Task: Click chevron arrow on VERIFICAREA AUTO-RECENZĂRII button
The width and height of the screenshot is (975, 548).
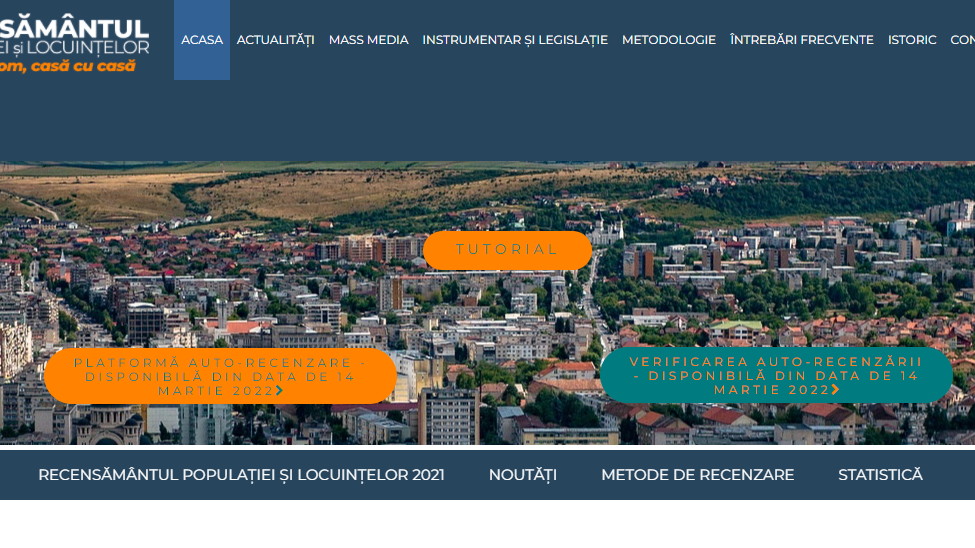Action: 836,389
